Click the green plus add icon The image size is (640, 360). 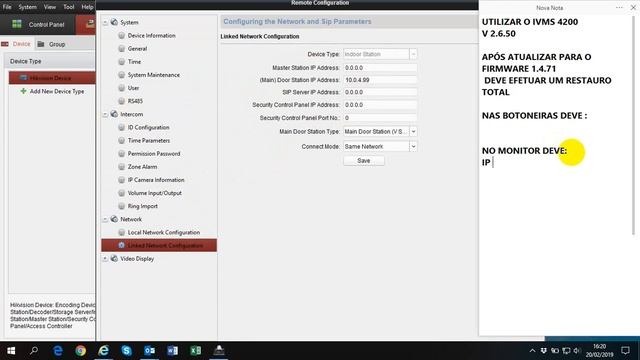coord(23,91)
